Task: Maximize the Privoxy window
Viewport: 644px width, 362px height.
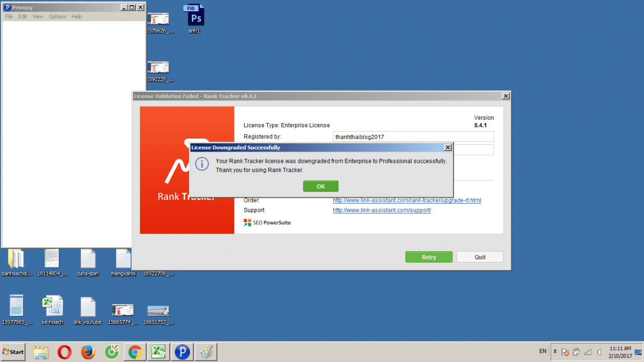Action: (132, 8)
